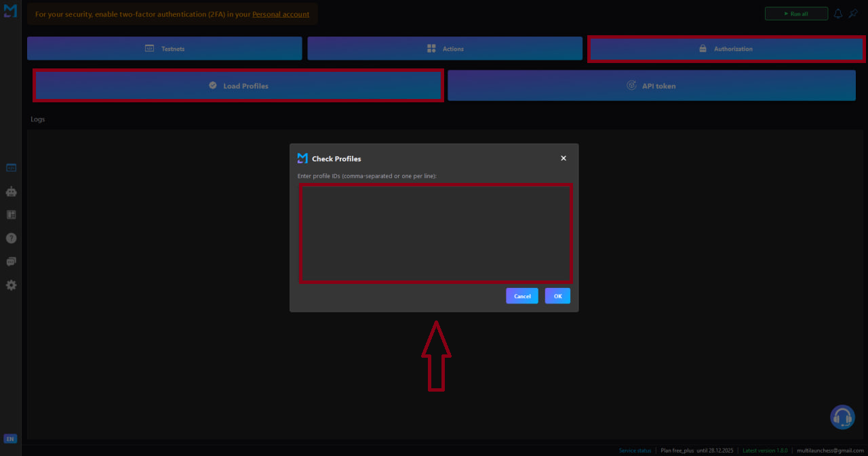Viewport: 868px width, 456px height.
Task: Open help via the question mark icon
Action: (x=10, y=238)
